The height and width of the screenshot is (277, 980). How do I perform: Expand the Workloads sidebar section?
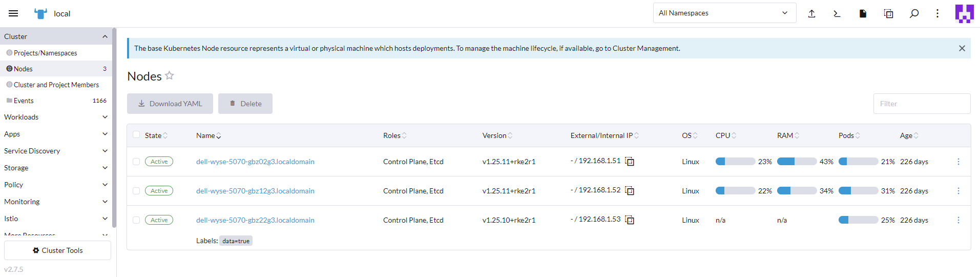coord(55,117)
